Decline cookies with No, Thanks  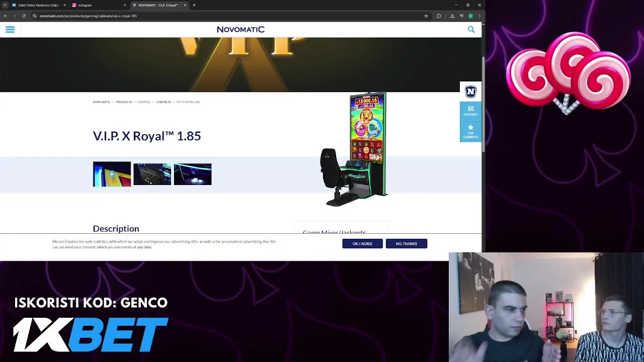tap(406, 243)
